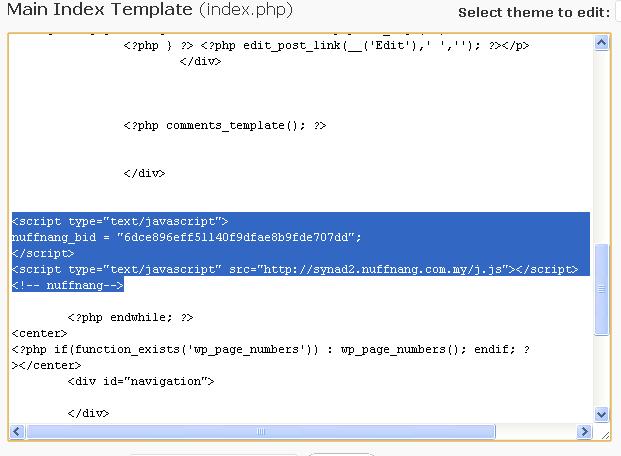Click the vertical scrollbar track above thumb
This screenshot has width=621, height=456.
[x=602, y=147]
